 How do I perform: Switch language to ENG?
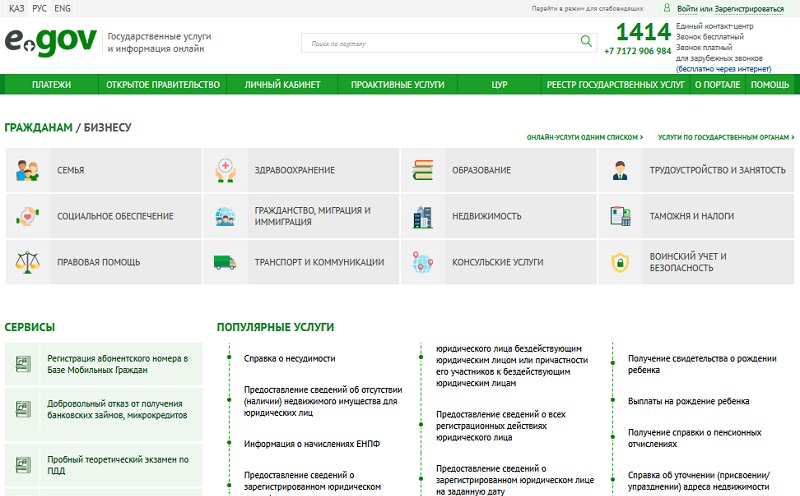pyautogui.click(x=62, y=7)
